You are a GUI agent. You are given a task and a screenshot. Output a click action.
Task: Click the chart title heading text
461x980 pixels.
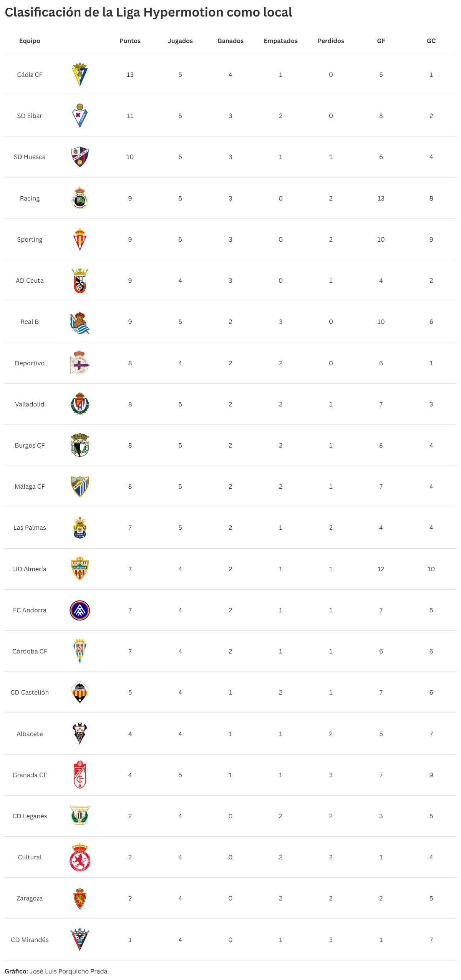(x=148, y=12)
